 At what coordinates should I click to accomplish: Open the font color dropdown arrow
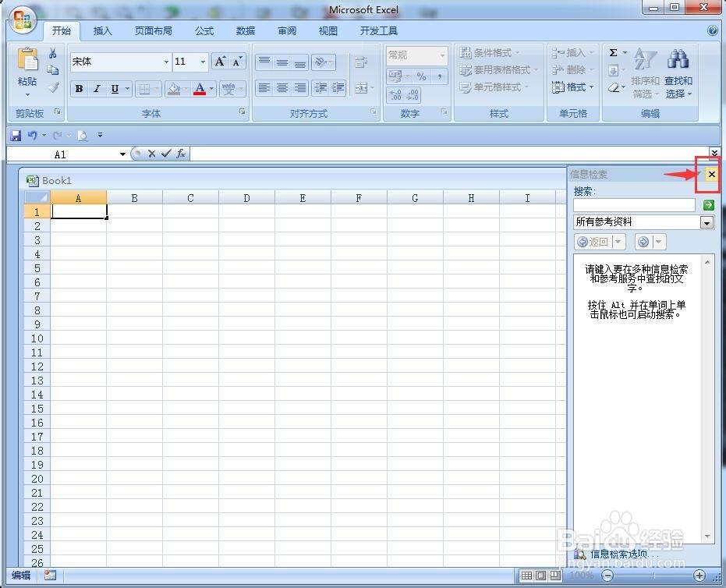(211, 88)
